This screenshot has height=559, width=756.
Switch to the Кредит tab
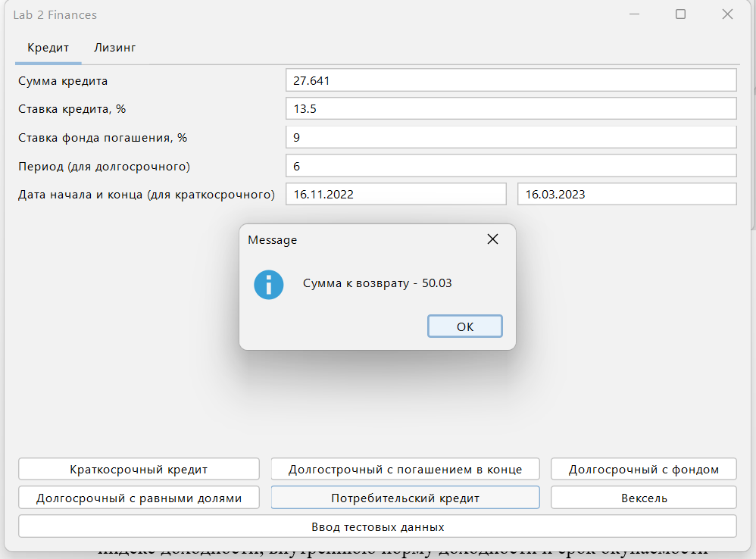(48, 48)
